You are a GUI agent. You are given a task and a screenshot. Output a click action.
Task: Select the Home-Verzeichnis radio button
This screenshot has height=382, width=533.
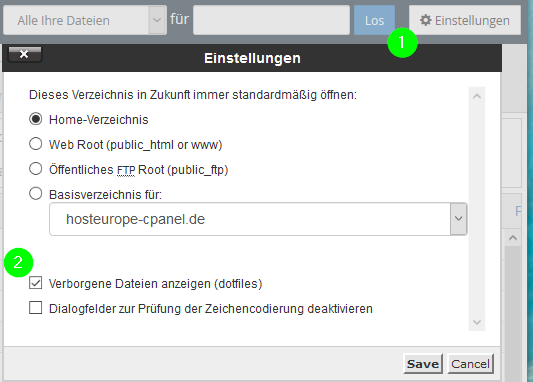tap(36, 119)
